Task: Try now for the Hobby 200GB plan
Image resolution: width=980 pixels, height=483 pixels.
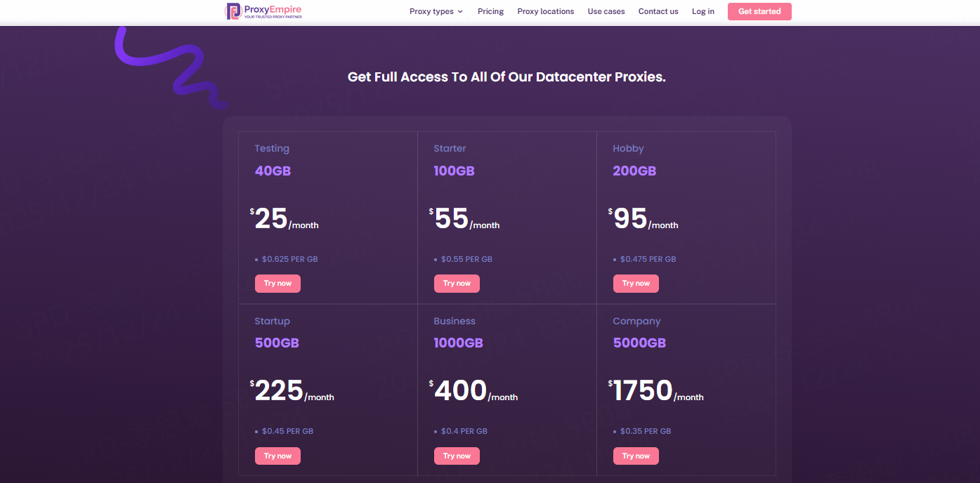Action: point(636,284)
